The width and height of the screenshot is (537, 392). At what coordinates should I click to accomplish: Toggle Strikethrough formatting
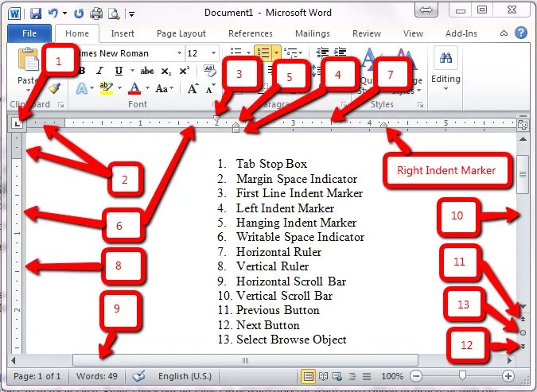point(147,71)
